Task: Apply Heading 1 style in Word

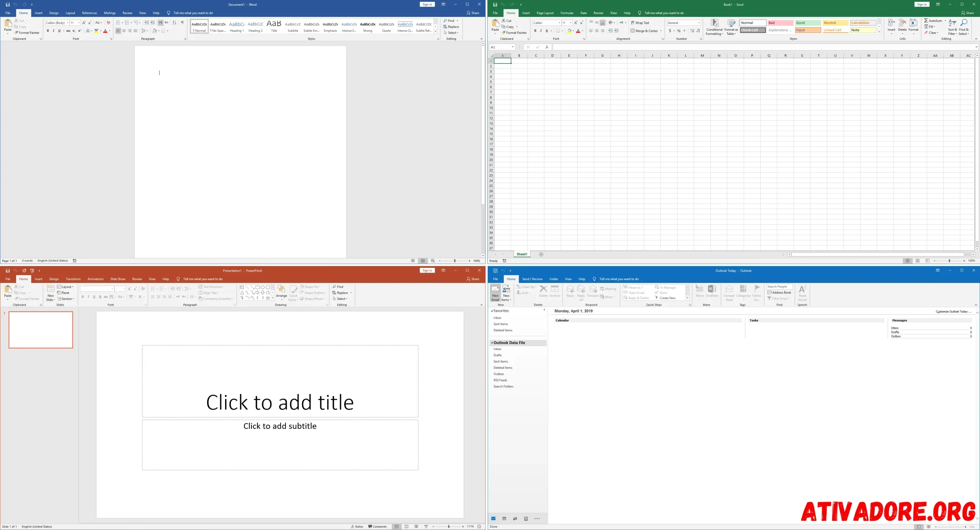Action: tap(237, 26)
